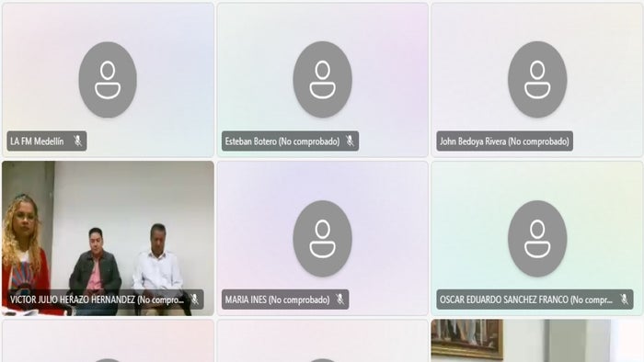Image resolution: width=644 pixels, height=362 pixels.
Task: Click muted mic icon beside LA FM Medellín
Action: pos(77,141)
